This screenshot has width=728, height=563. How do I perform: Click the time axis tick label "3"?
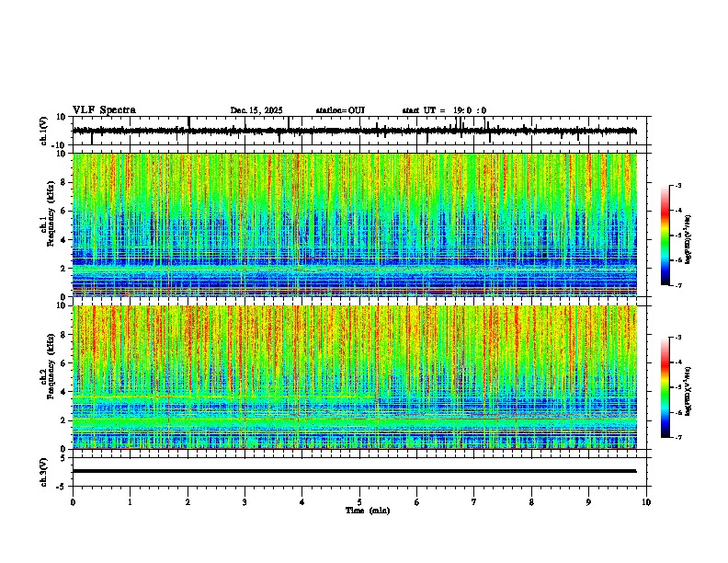245,502
